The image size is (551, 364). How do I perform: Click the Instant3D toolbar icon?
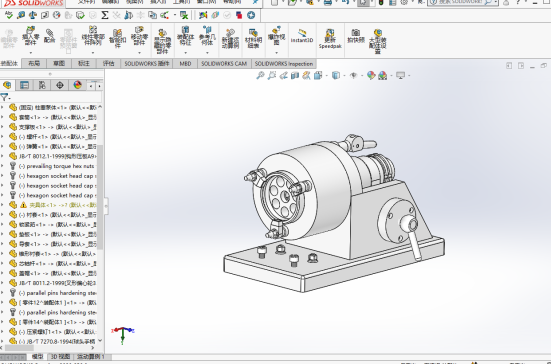[x=302, y=37]
